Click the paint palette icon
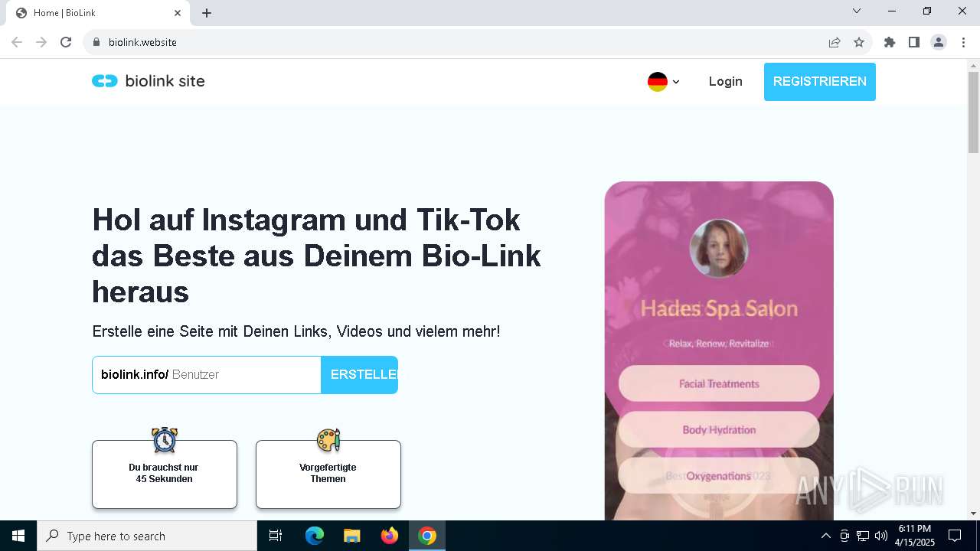The image size is (980, 551). click(x=328, y=440)
